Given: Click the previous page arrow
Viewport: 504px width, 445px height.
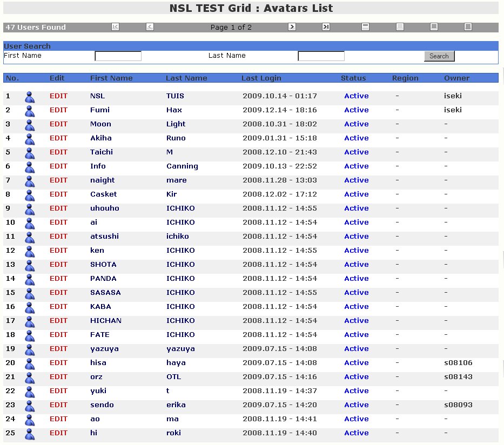Looking at the screenshot, I should tap(150, 27).
